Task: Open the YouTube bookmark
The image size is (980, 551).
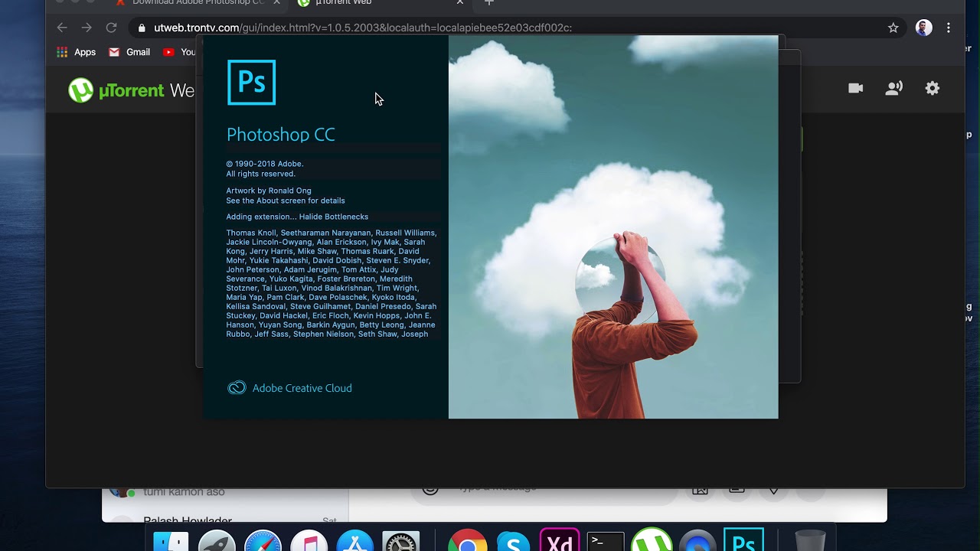Action: pyautogui.click(x=179, y=52)
